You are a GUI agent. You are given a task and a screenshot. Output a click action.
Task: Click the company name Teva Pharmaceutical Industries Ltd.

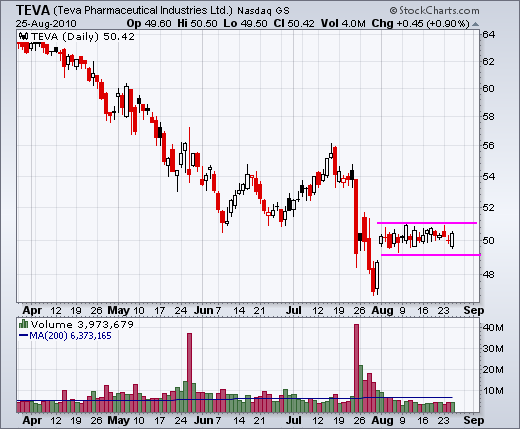143,10
